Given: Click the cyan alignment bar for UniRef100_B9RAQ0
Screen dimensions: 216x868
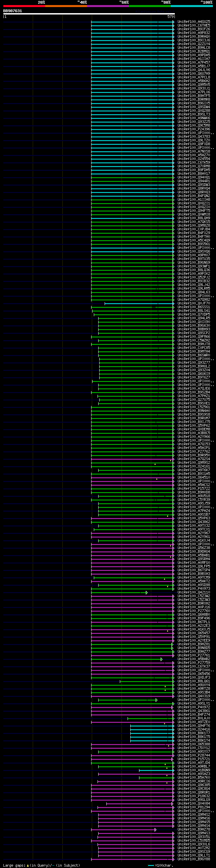Looking at the screenshot, I should (x=133, y=37).
